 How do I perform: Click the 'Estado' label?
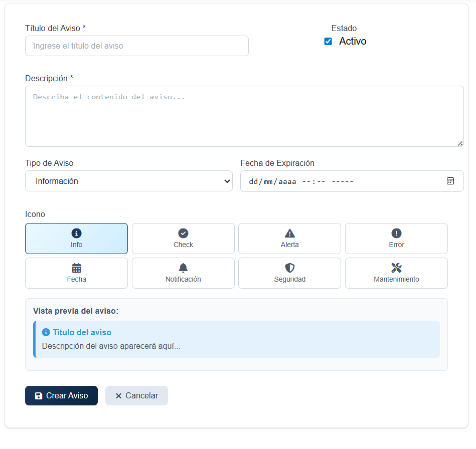point(344,28)
